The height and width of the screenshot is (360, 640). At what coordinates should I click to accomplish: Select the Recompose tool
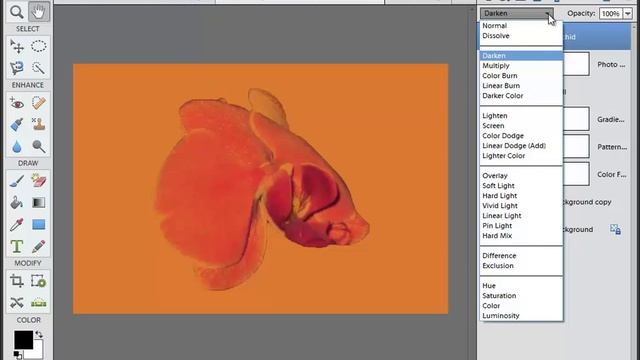point(39,281)
